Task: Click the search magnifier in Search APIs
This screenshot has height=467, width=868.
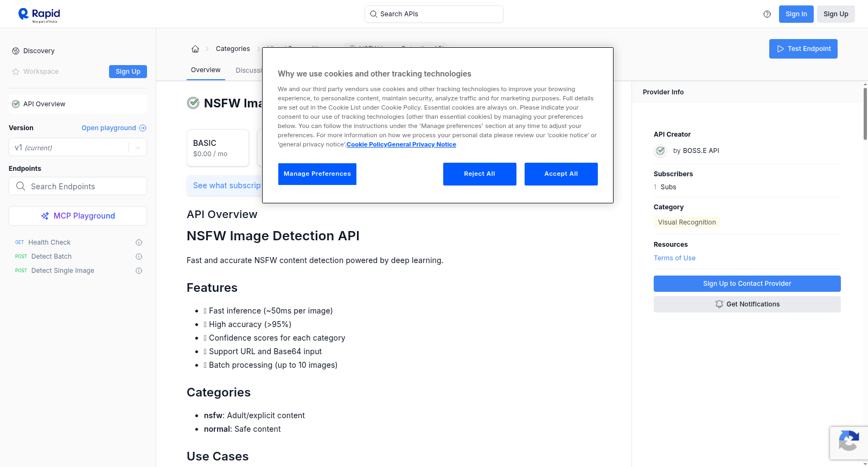Action: tap(373, 14)
